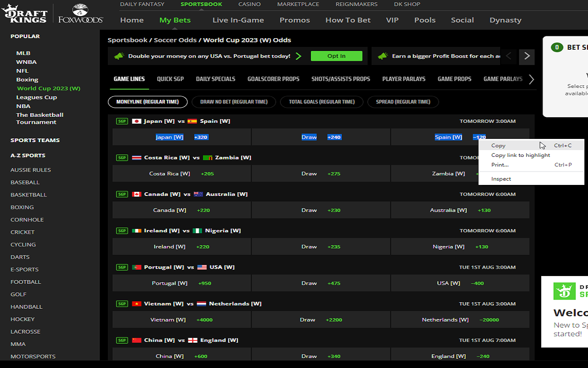Image resolution: width=588 pixels, height=368 pixels.
Task: Choose Copy link to highlight in context menu
Action: [x=531, y=155]
